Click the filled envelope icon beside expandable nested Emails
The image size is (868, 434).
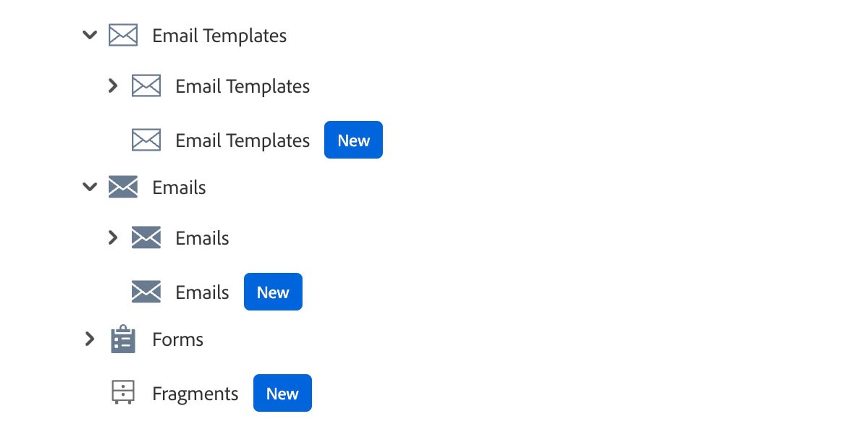coord(146,238)
